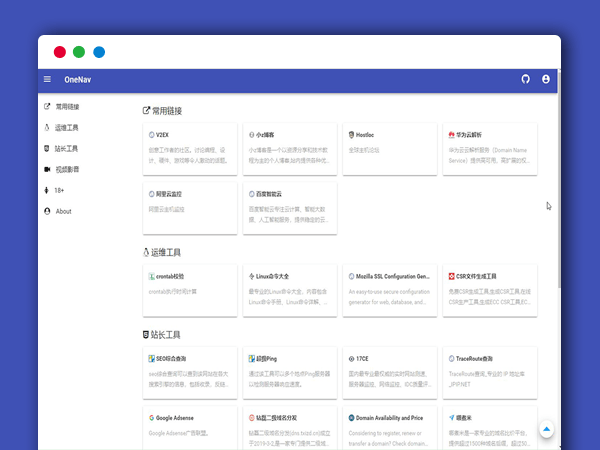Screen dimensions: 600x450
Task: Open the hamburger menu in header
Action: coord(47,79)
